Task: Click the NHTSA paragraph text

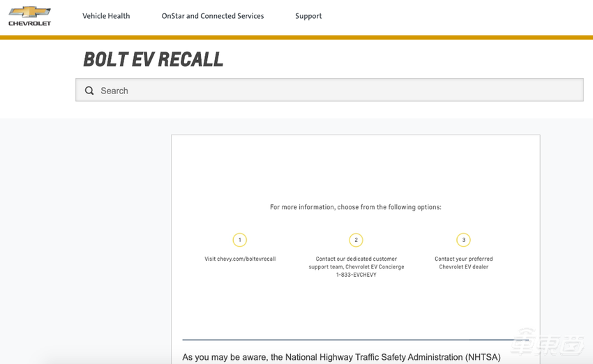Action: 341,357
